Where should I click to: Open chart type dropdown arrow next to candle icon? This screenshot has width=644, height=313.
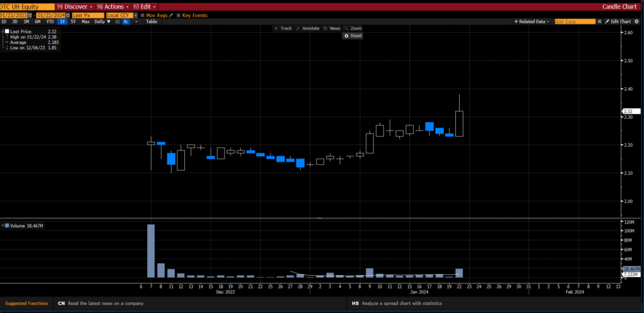point(136,21)
